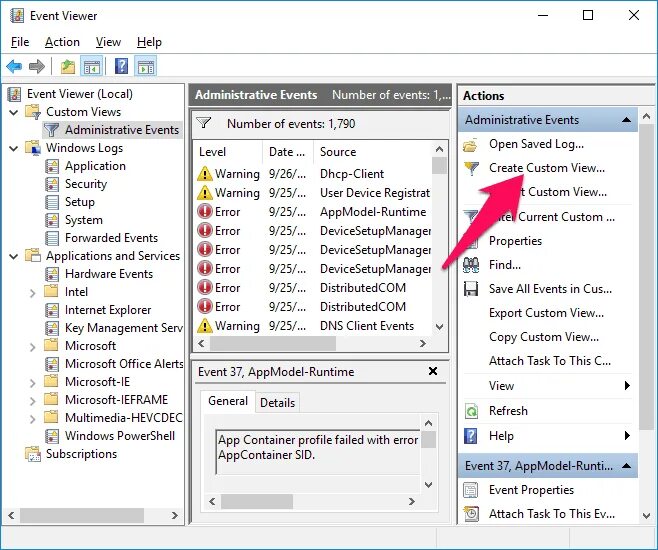
Task: Click Export Custom View... action
Action: point(546,313)
